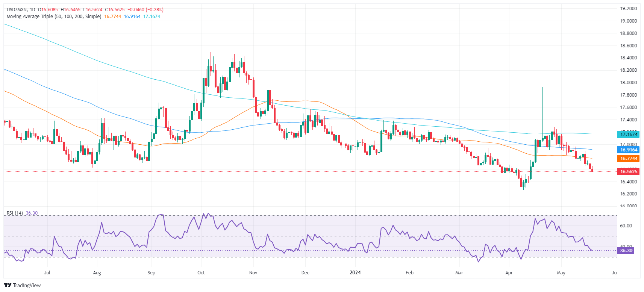Select the 2024 marker on time axis
644x292 pixels.
click(355, 273)
